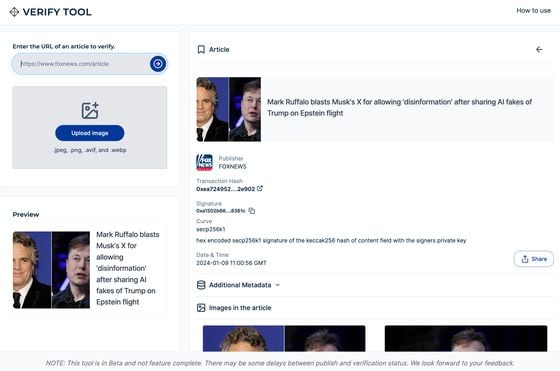Viewport: 560px width, 371px height.
Task: Click the Fox News publisher logo
Action: pos(204,162)
